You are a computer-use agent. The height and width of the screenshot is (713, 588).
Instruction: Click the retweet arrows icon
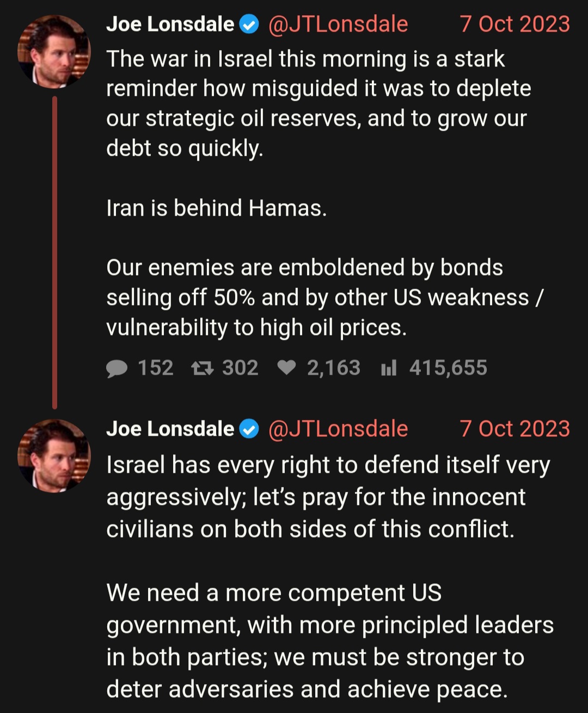202,369
